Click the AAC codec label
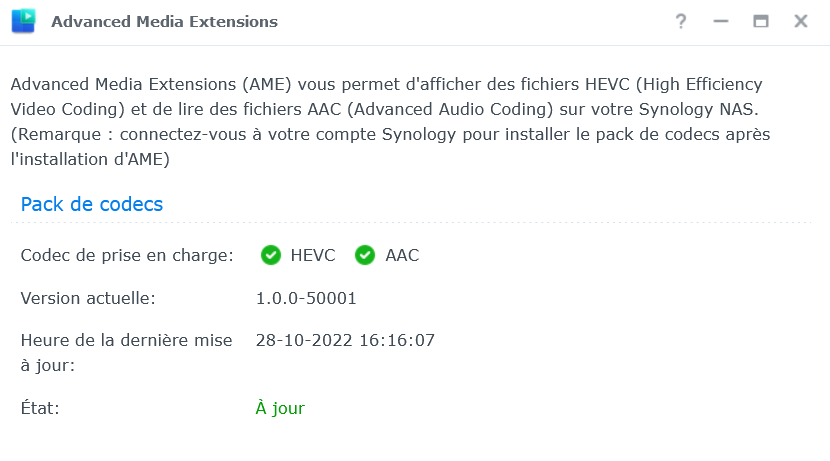Screen dimensions: 830x461 (x=402, y=255)
